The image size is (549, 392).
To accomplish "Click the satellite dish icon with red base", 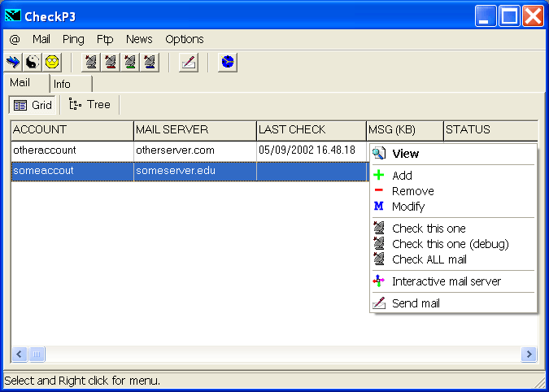I will (111, 63).
